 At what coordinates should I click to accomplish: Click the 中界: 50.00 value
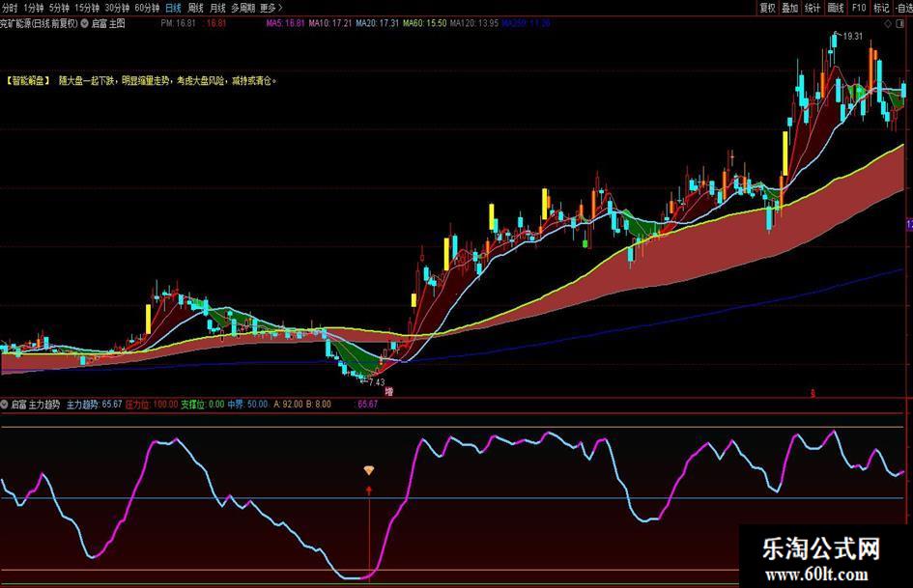247,404
